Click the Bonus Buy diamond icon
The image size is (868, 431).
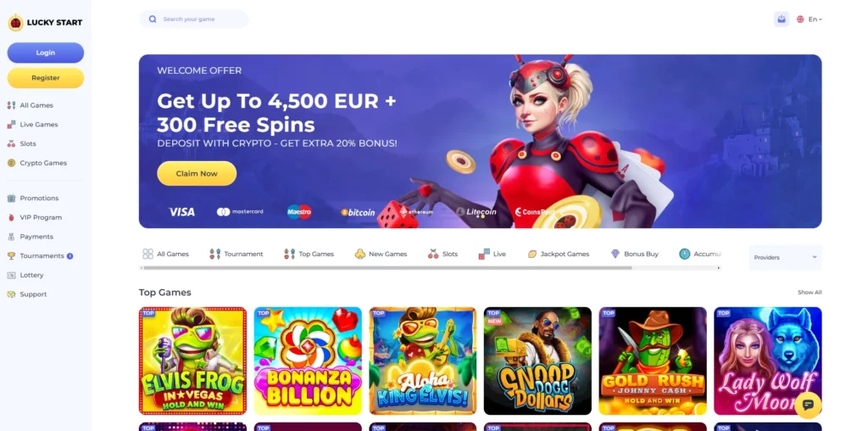[x=615, y=254]
